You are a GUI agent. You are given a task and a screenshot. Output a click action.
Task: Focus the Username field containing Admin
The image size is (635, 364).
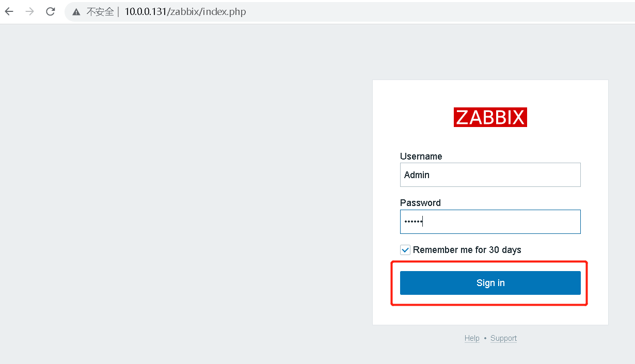pos(490,175)
